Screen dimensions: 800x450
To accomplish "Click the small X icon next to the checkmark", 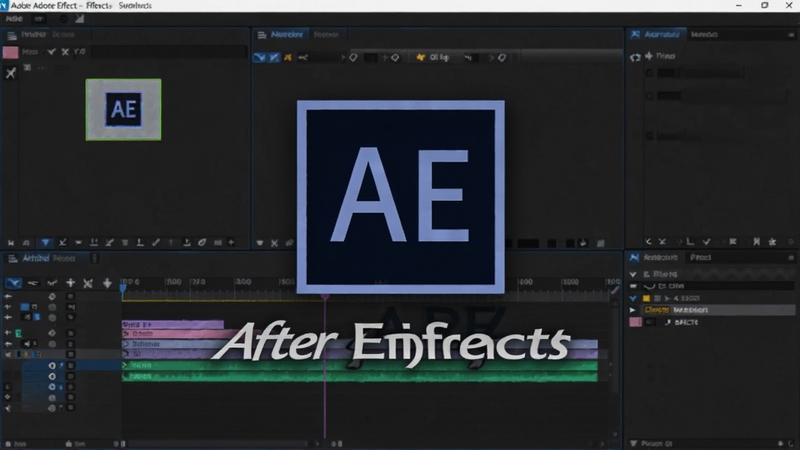I will (65, 52).
